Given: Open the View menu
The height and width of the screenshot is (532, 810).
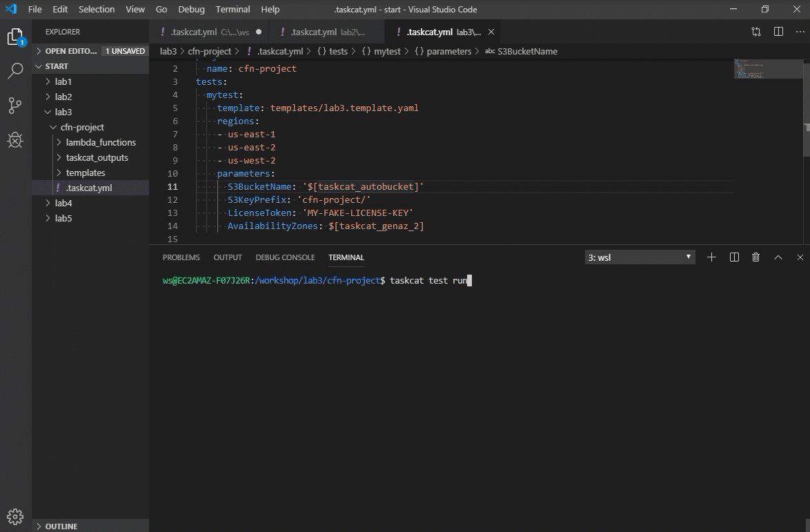Looking at the screenshot, I should click(x=135, y=9).
